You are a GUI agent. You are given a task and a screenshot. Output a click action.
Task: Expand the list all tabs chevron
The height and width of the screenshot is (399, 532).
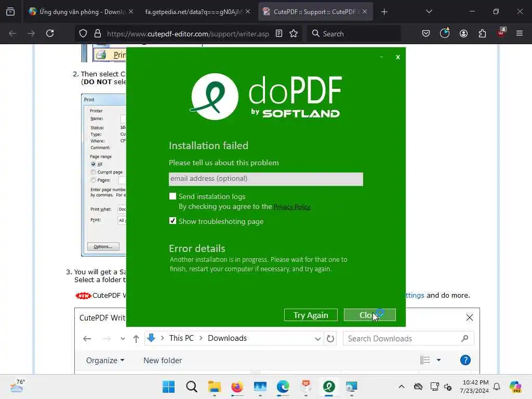coord(429,11)
